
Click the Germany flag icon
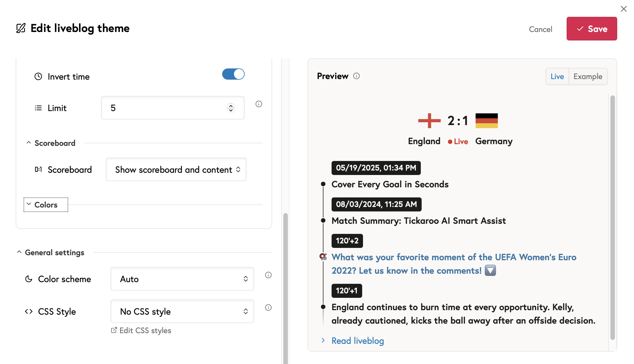point(486,121)
